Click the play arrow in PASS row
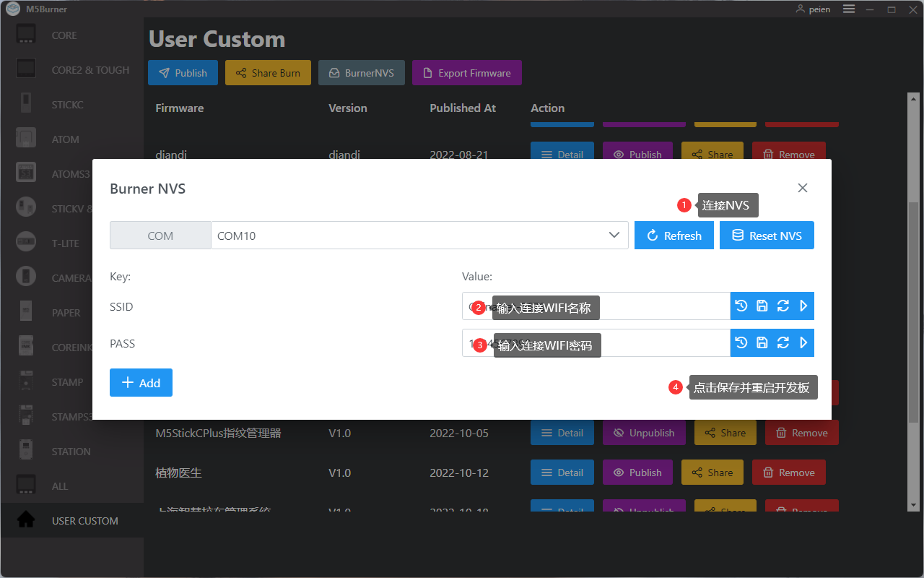 click(x=803, y=342)
